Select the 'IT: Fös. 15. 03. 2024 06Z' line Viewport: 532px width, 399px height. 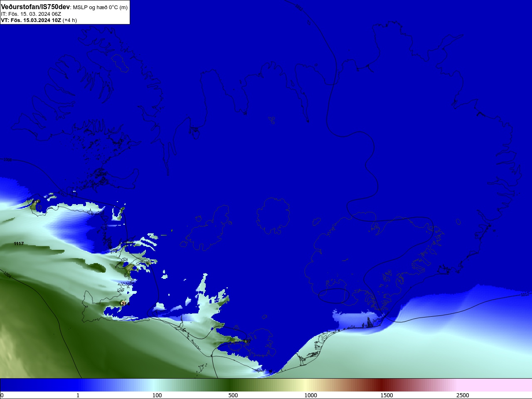[x=31, y=14]
